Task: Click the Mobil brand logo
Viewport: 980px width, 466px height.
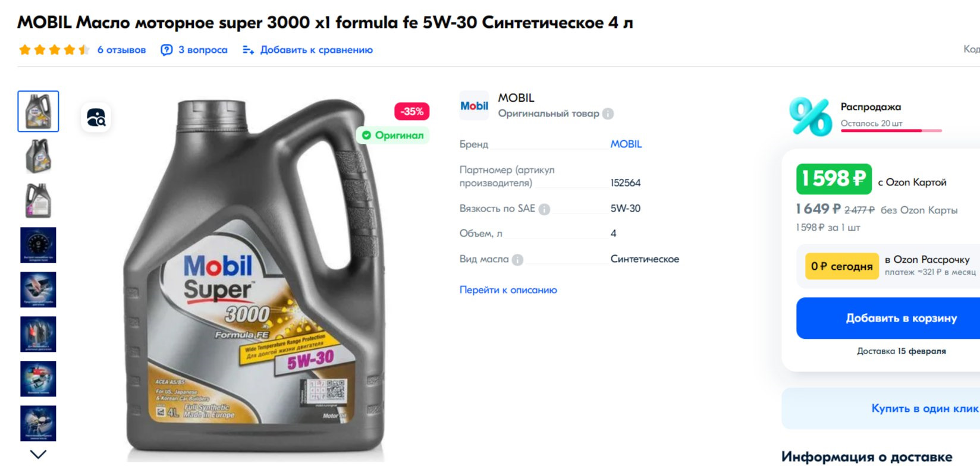Action: (474, 106)
